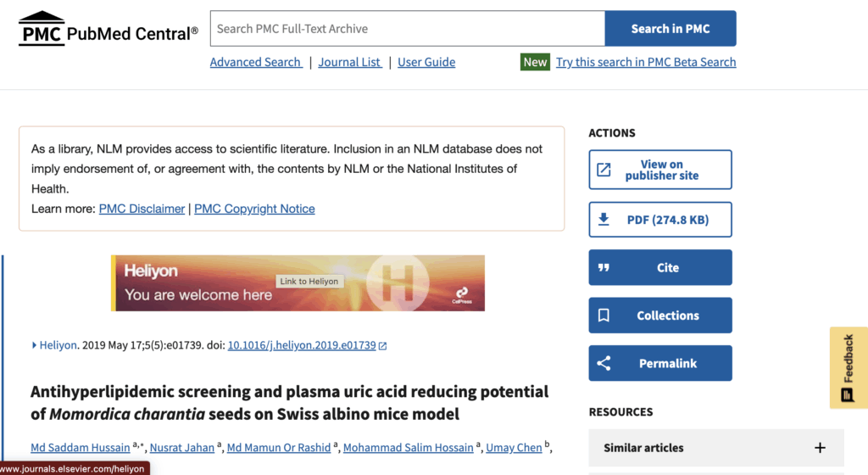Expand the Heliyon journal citation triangle
Viewport: 868px width, 475px height.
[35, 345]
